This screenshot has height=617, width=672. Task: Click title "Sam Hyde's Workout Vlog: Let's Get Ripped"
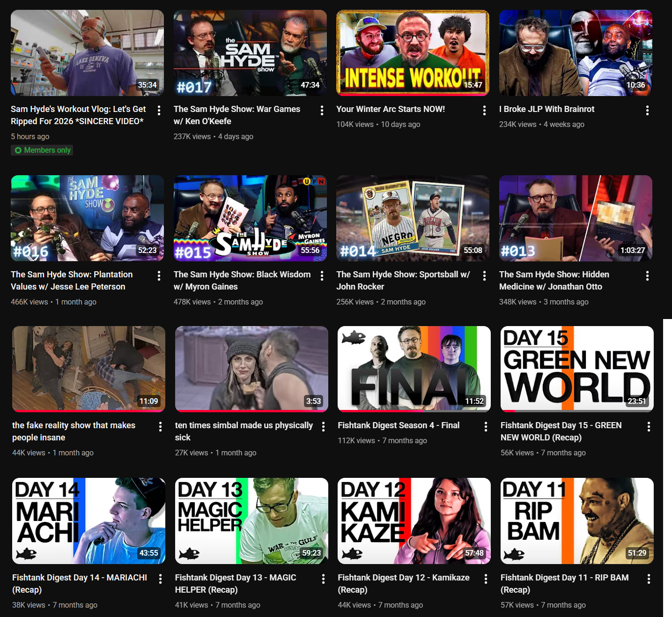[x=78, y=115]
